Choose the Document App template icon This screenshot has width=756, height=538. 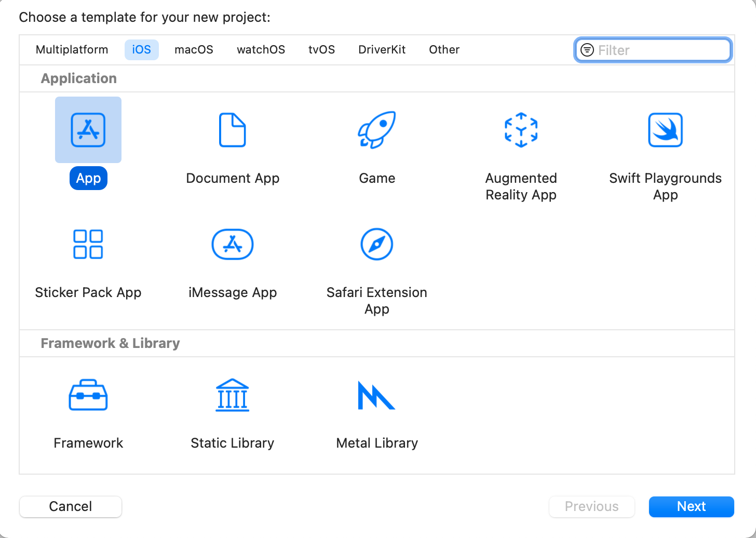[233, 130]
